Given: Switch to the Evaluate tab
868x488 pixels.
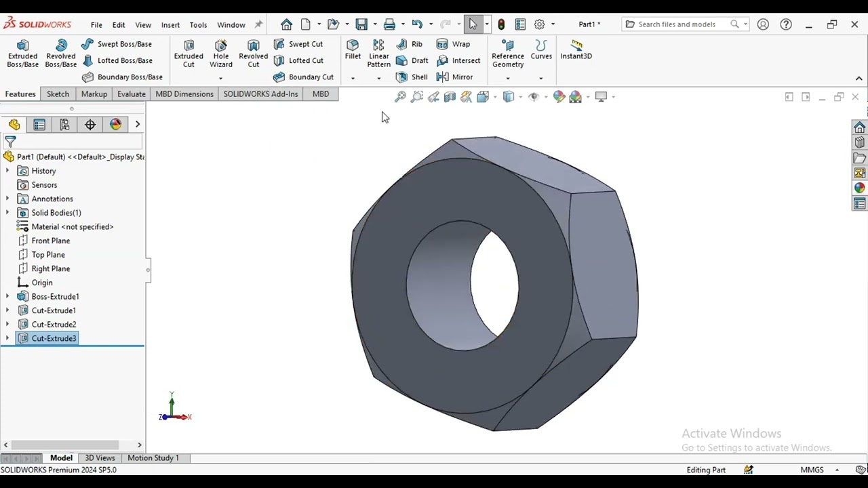Looking at the screenshot, I should tap(132, 94).
